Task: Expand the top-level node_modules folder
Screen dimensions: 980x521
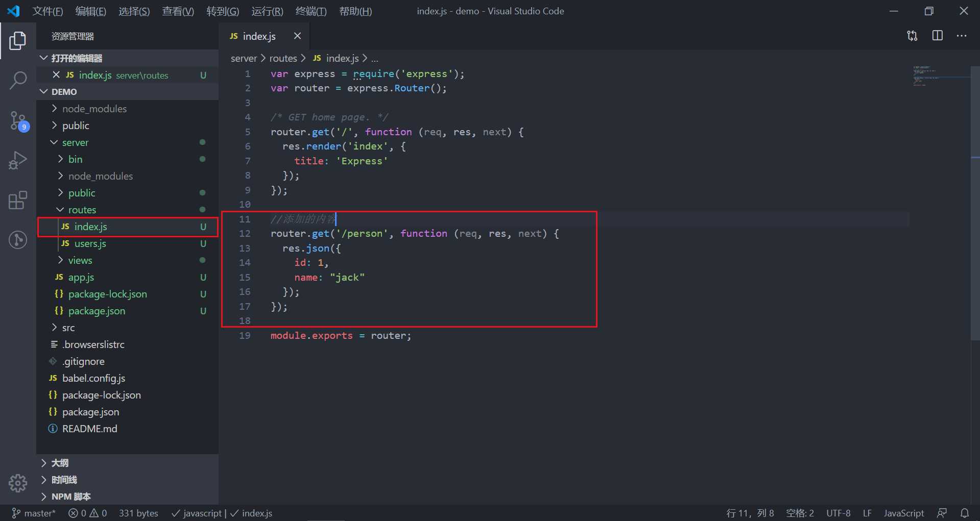Action: 128,109
